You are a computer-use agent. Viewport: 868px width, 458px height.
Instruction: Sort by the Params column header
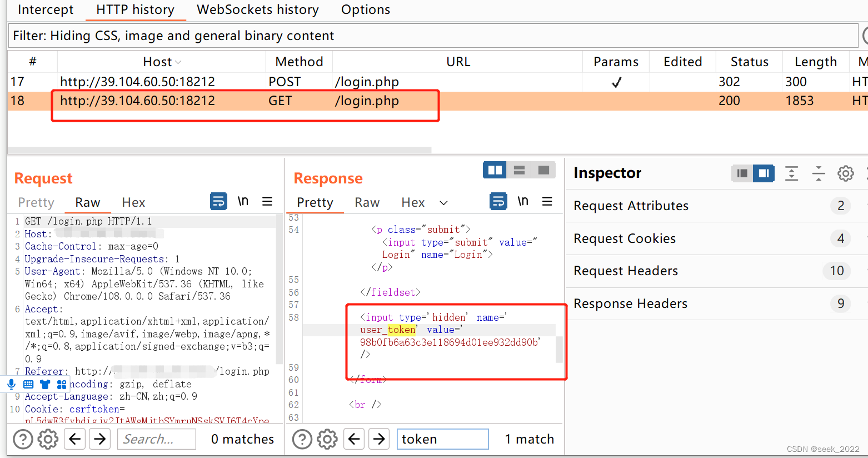point(616,62)
